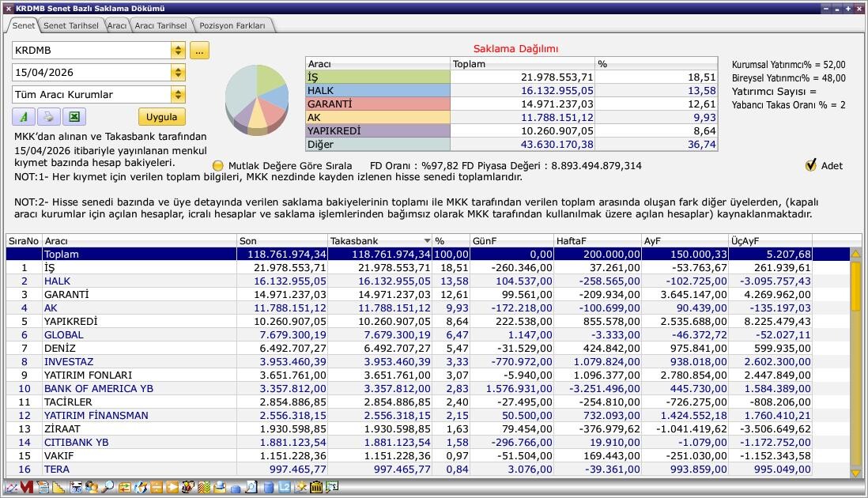Select the Mutlak Değere Göre Sırala option
The height and width of the screenshot is (498, 868).
218,166
